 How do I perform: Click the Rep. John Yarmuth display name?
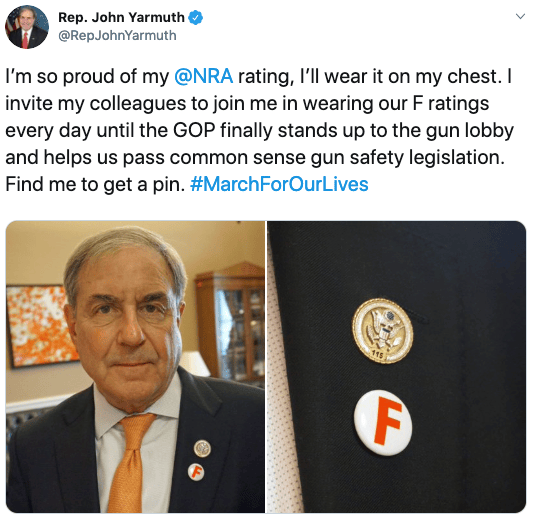click(121, 17)
